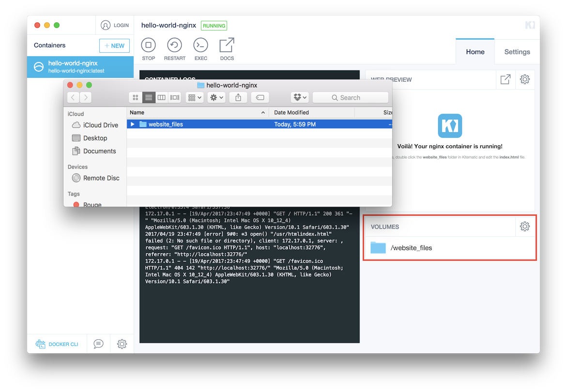Open the Volumes settings gear
This screenshot has width=567, height=392.
[x=524, y=226]
